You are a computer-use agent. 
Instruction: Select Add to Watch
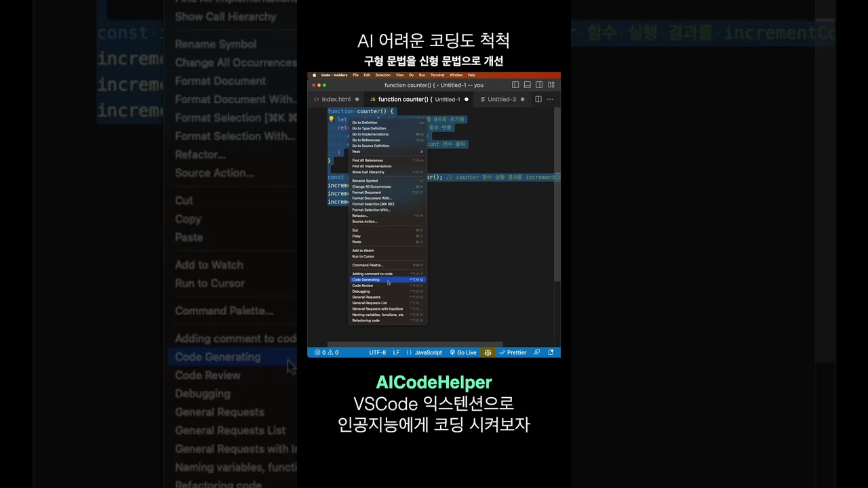point(387,251)
